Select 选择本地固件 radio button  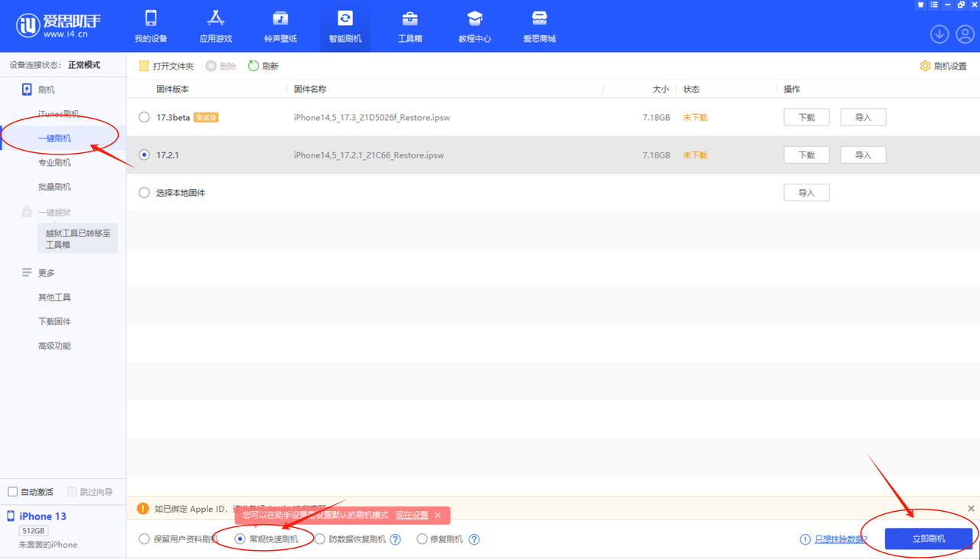pyautogui.click(x=144, y=193)
